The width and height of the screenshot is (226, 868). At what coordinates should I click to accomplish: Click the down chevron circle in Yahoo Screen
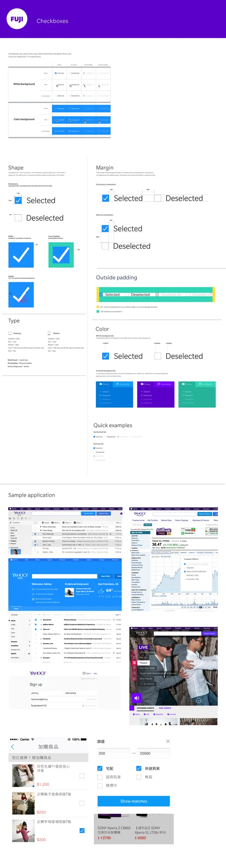coord(198,700)
